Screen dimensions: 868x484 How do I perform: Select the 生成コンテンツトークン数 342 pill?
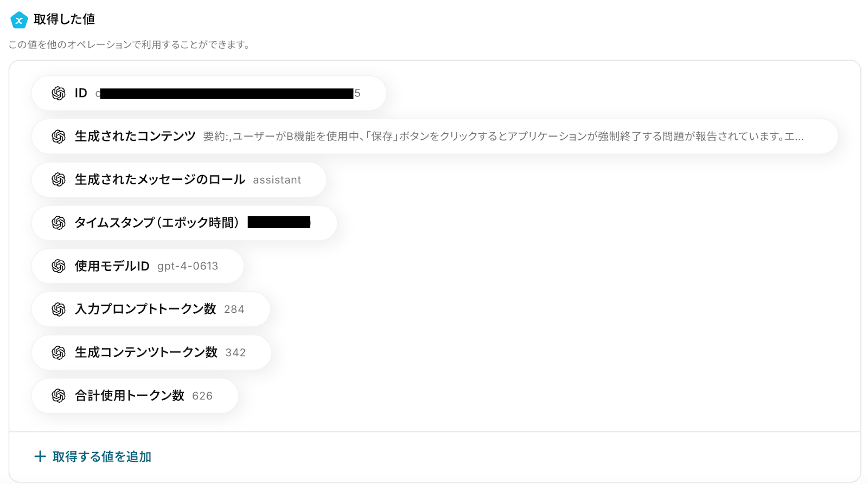click(151, 352)
